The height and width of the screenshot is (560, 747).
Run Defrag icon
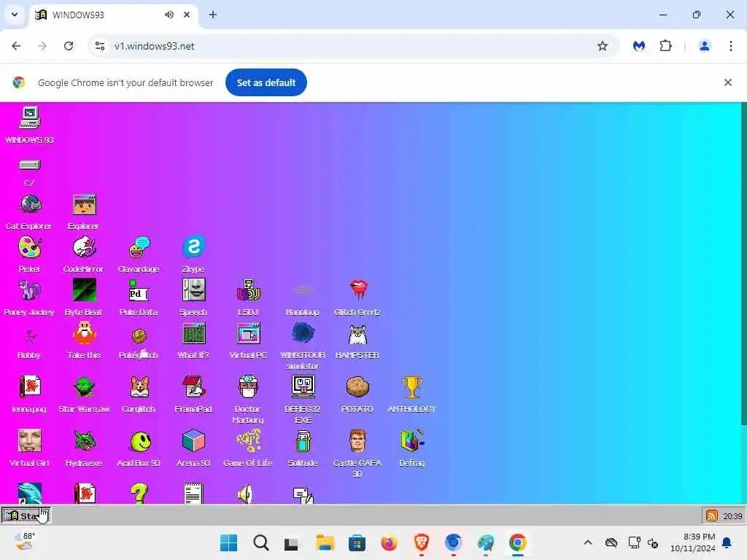coord(412,440)
